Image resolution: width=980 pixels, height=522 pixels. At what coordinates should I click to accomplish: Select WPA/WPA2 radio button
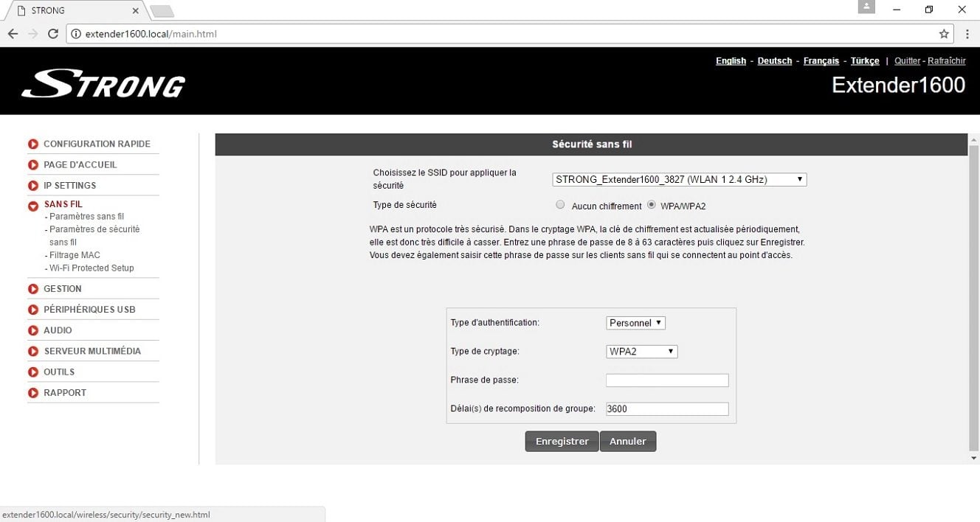click(652, 205)
